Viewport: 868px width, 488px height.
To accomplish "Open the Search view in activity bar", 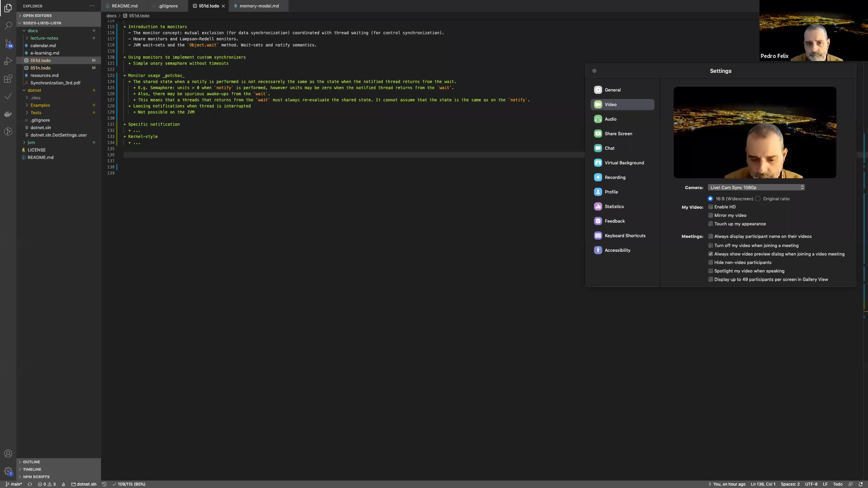I will click(8, 25).
